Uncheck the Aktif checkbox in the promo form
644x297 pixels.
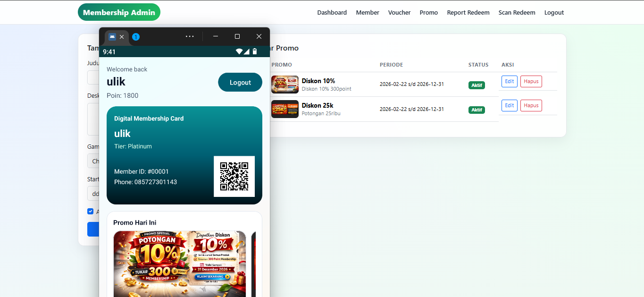tap(90, 211)
